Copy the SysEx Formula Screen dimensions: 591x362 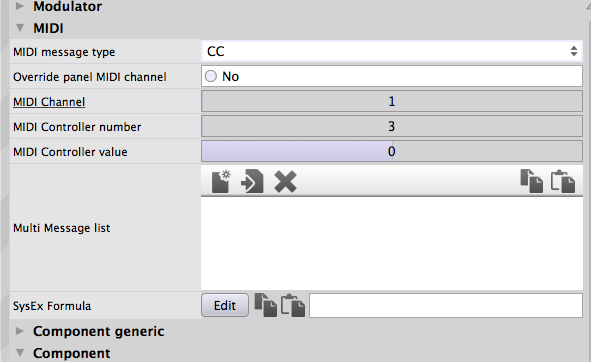tap(265, 305)
